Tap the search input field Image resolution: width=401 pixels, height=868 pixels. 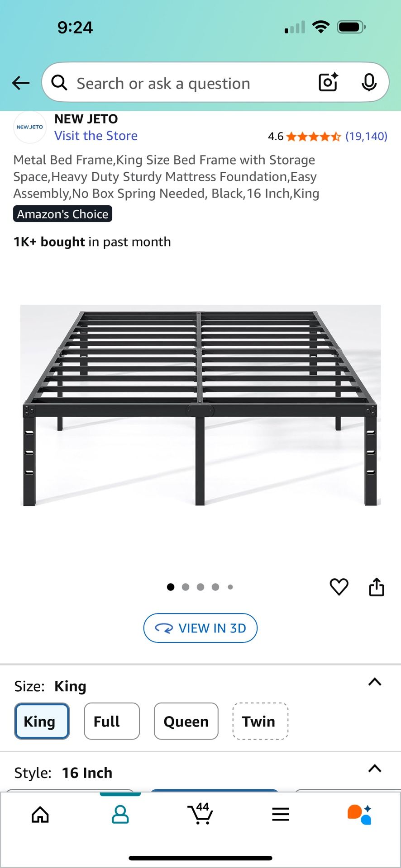tap(181, 83)
